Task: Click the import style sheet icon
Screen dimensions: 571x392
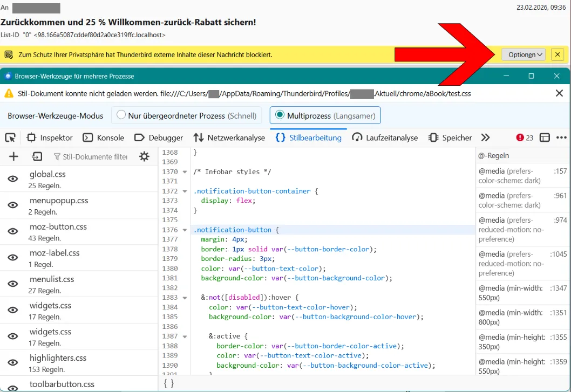Action: (x=37, y=156)
